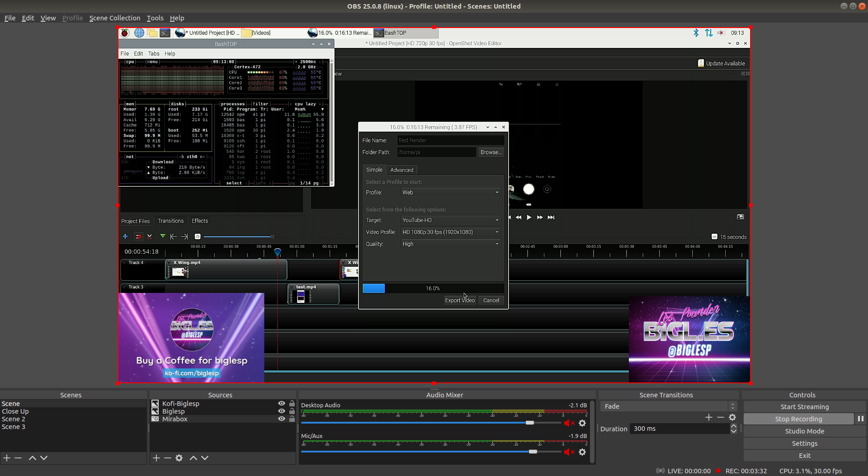Toggle the lock on the Mirabox source
This screenshot has height=476, width=868.
[292, 419]
